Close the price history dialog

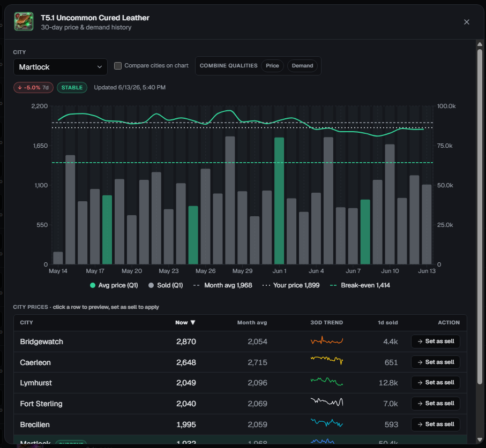467,22
